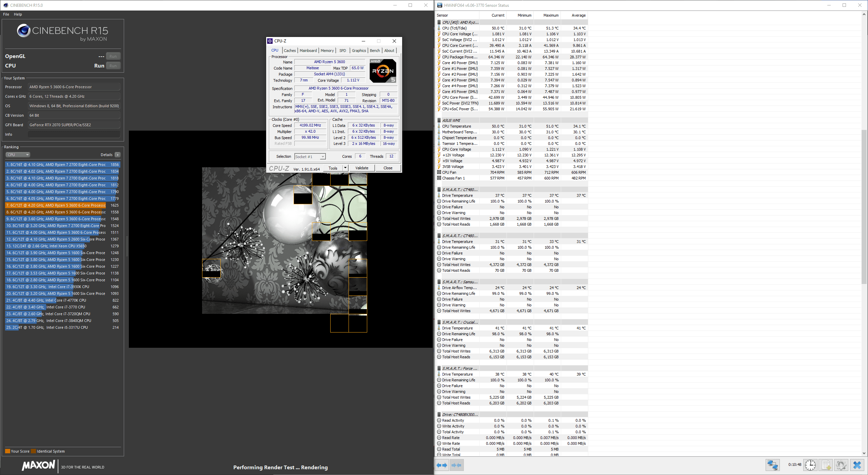Open the Cinebench File menu
This screenshot has width=868, height=475.
pos(6,14)
